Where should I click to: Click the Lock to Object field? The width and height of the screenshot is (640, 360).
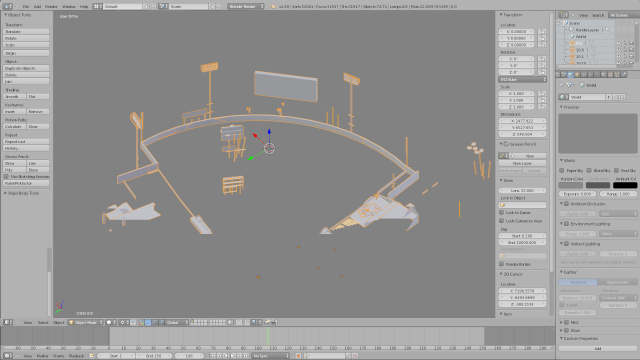point(522,205)
